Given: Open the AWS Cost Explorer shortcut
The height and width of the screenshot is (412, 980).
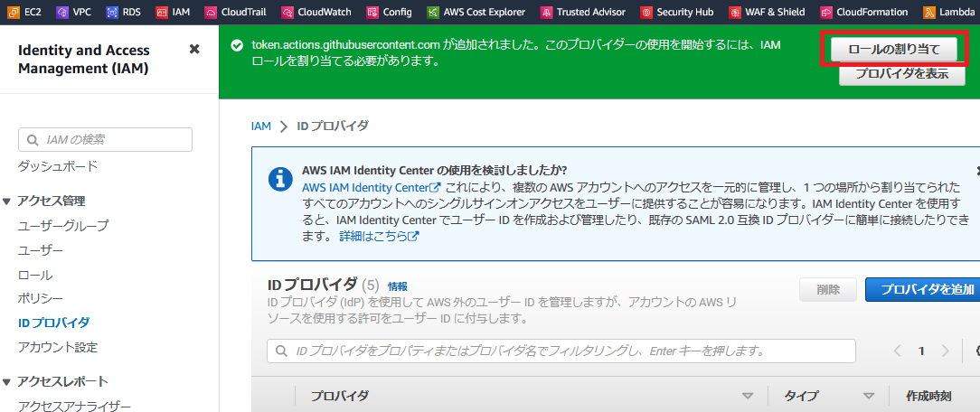Looking at the screenshot, I should 476,12.
